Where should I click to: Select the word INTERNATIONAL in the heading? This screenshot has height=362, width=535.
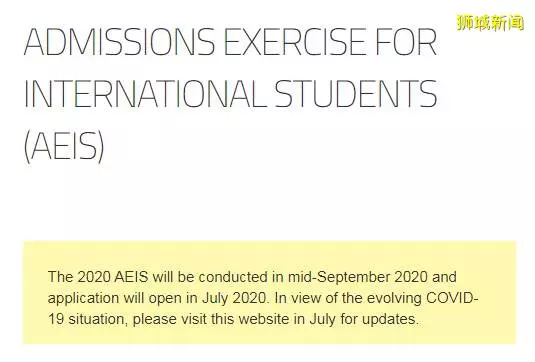point(145,94)
